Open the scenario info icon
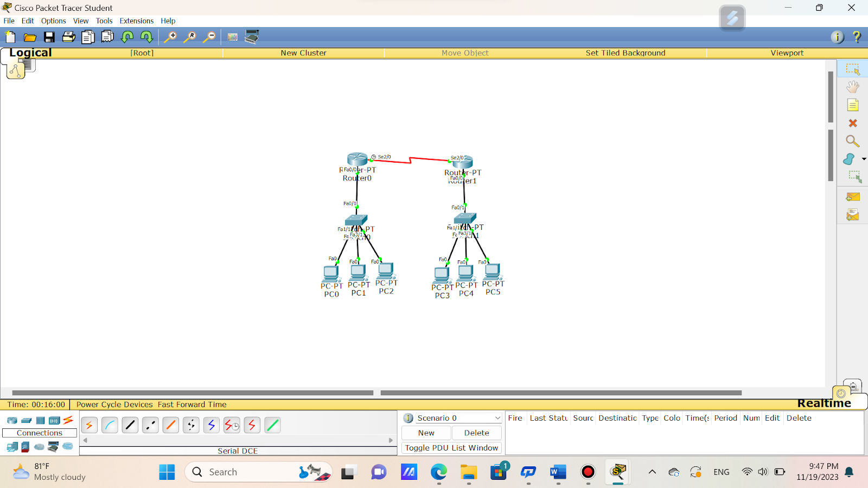 click(x=409, y=418)
